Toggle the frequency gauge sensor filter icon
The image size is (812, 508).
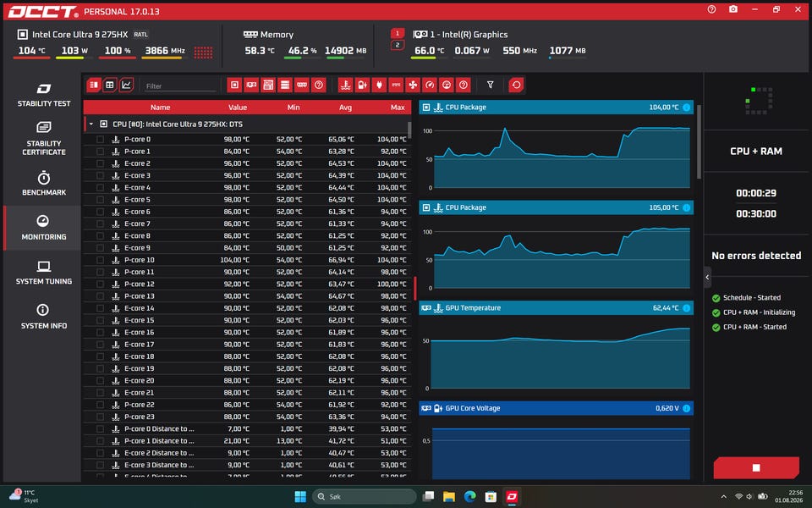tap(430, 85)
